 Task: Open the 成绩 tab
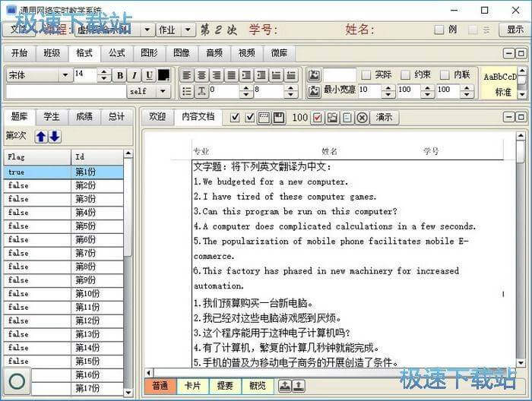point(84,117)
